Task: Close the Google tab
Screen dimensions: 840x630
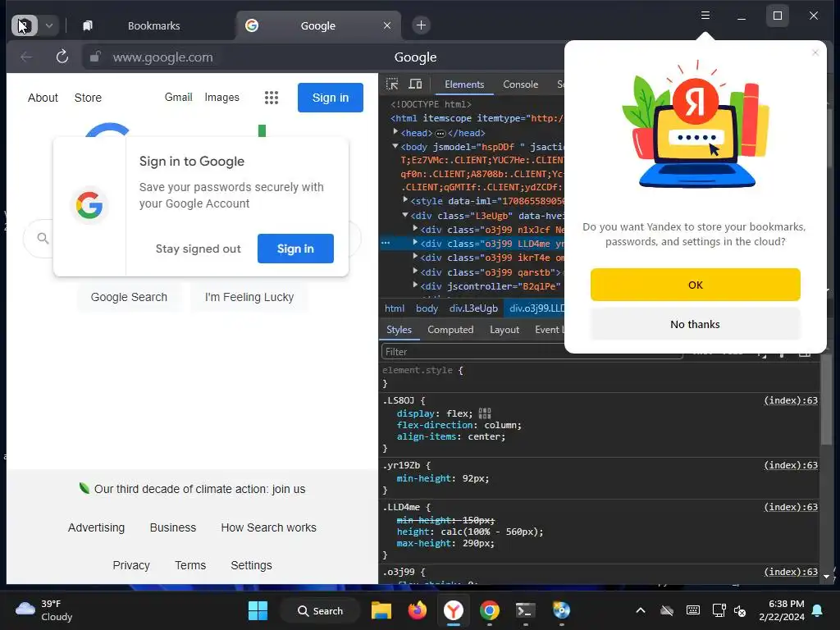Action: point(387,25)
